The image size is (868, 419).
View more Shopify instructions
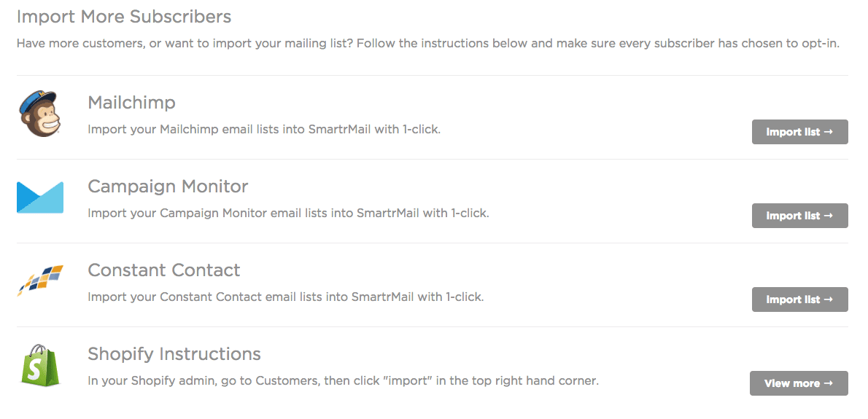[x=799, y=383]
